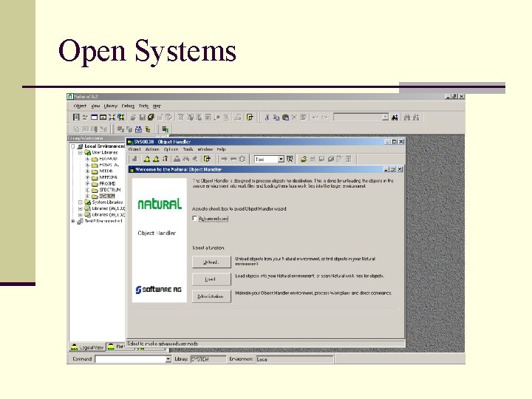Expand the System Libraries tree node

point(81,202)
